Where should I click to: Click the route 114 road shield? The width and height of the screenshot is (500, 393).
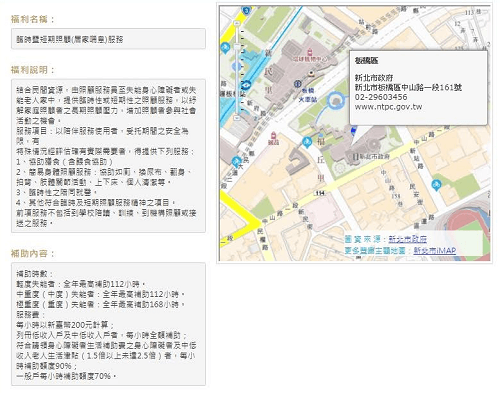320,193
